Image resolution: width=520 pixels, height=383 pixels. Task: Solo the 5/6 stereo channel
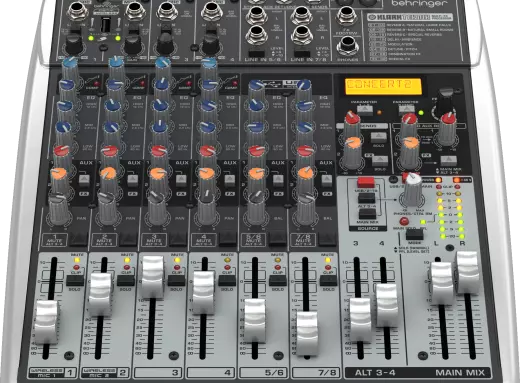278,281
